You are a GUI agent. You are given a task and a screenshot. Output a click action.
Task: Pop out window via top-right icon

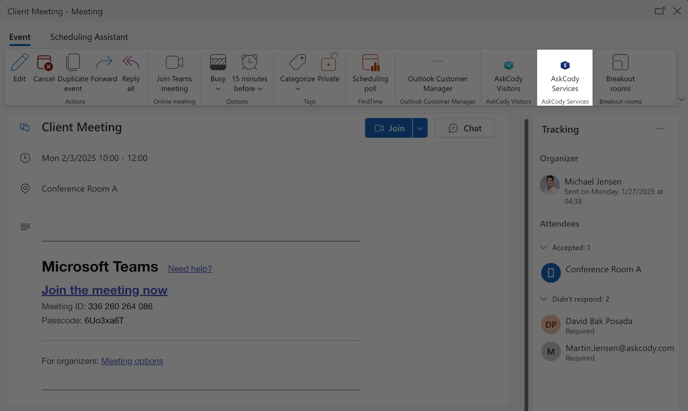point(659,11)
